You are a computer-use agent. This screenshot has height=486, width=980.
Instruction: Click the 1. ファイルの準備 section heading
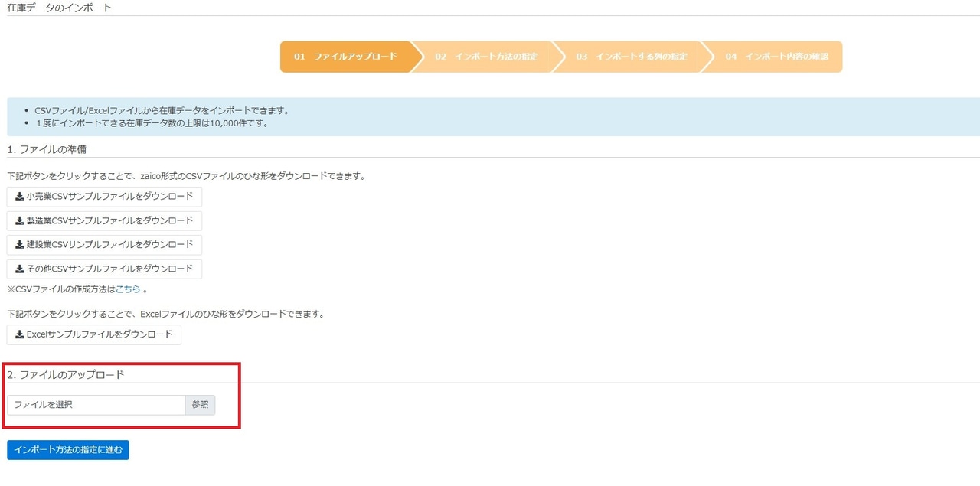[47, 149]
